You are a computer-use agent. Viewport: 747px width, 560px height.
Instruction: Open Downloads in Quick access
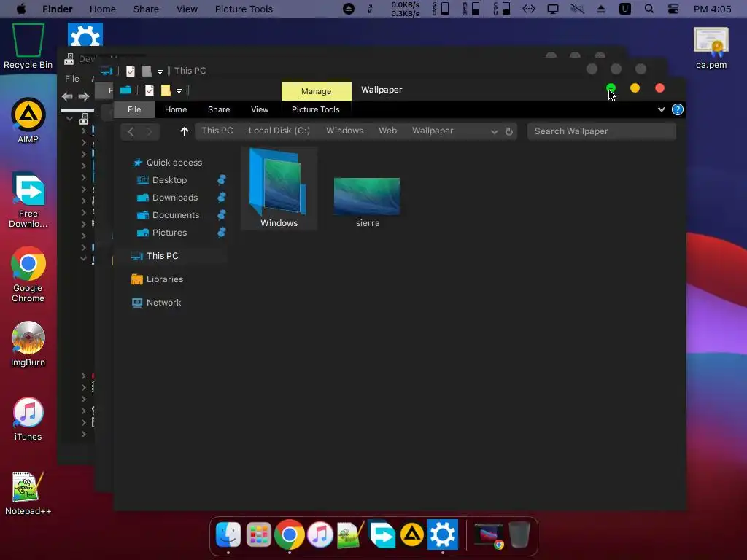click(175, 198)
